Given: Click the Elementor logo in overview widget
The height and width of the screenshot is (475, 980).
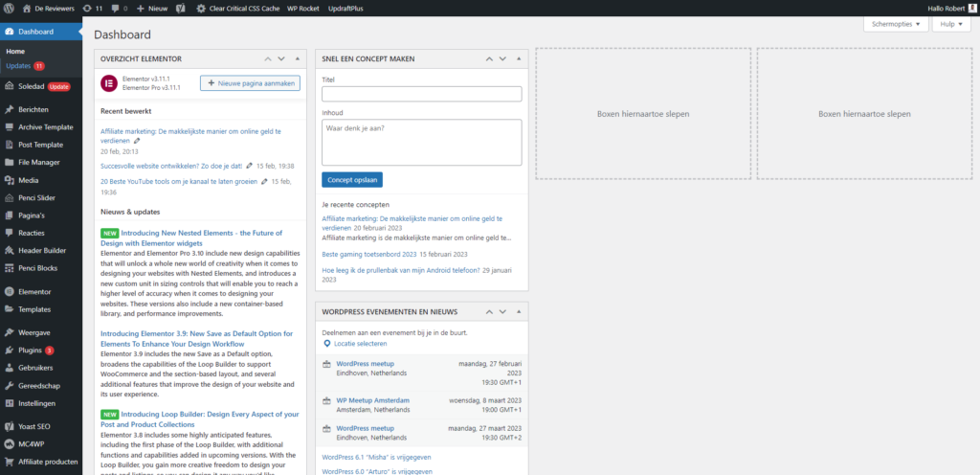Looking at the screenshot, I should pos(109,83).
